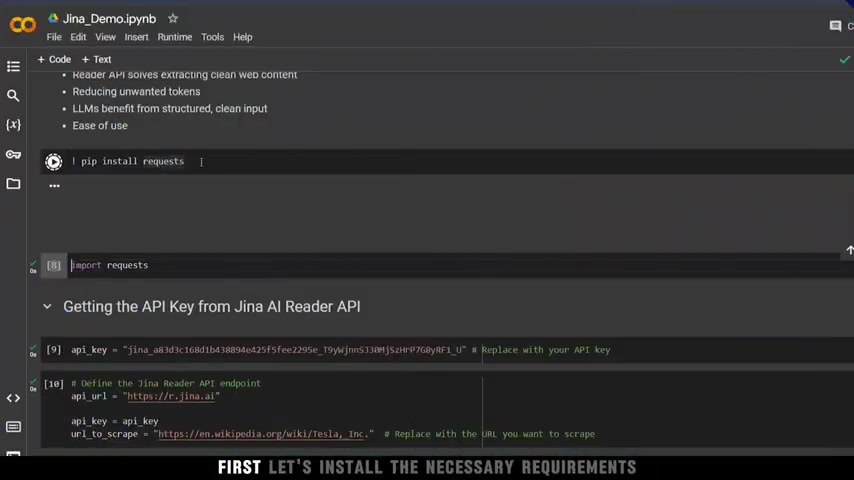
Task: Open the Table of contents sidebar icon
Action: coord(13,66)
